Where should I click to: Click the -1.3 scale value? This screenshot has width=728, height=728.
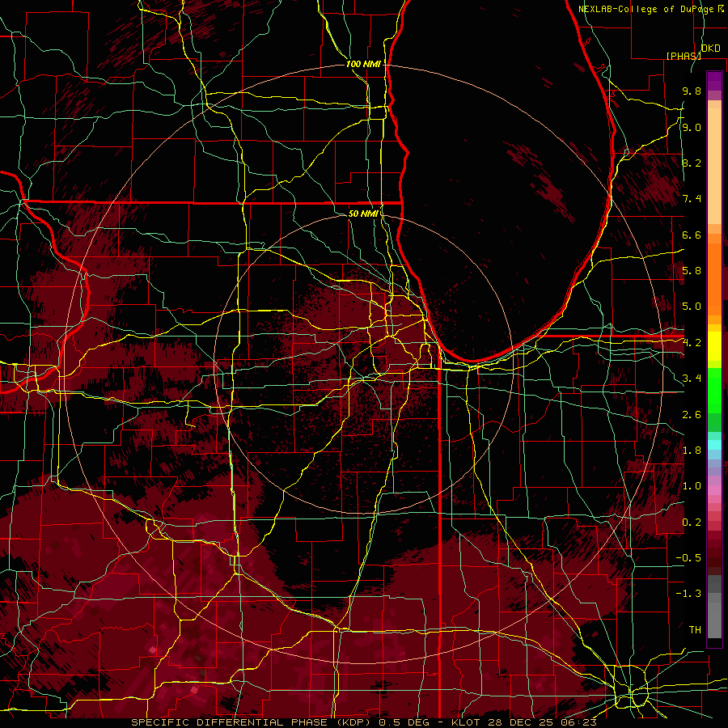pos(688,594)
